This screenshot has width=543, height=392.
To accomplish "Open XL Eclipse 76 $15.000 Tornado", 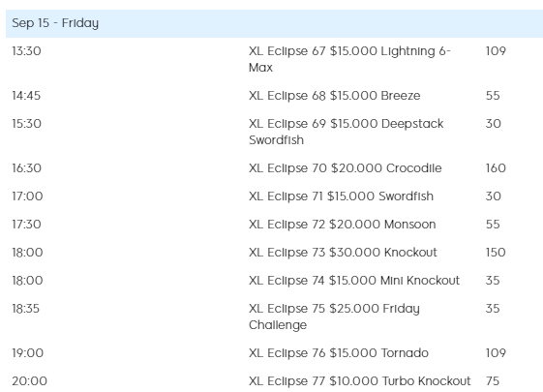I will 339,353.
